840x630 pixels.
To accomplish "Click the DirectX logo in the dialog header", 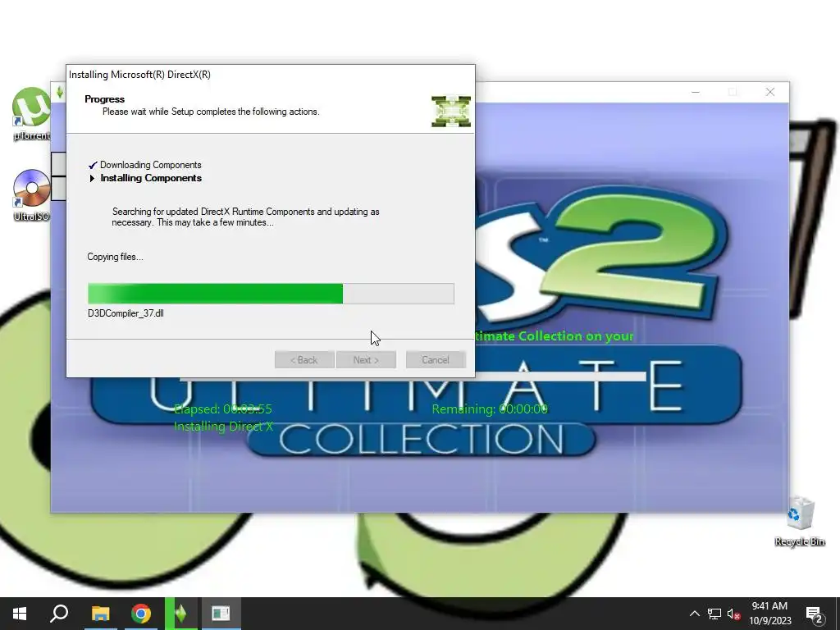I will [451, 112].
